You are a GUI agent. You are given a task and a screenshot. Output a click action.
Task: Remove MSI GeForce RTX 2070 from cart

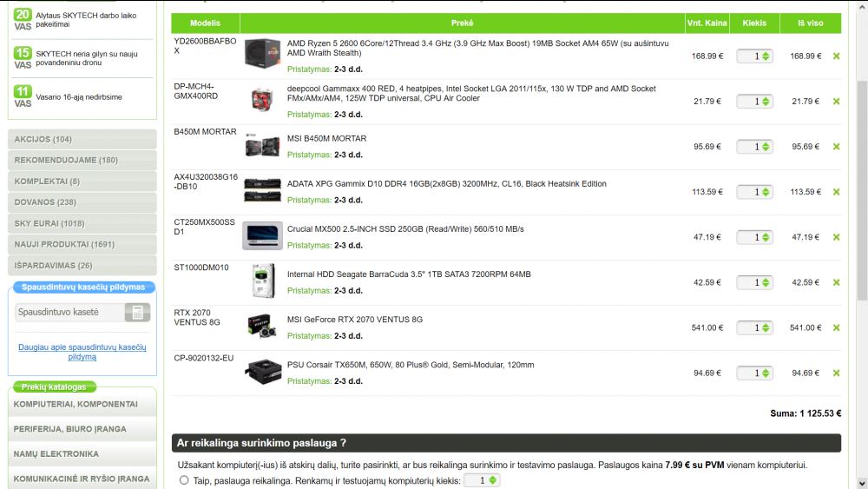836,327
